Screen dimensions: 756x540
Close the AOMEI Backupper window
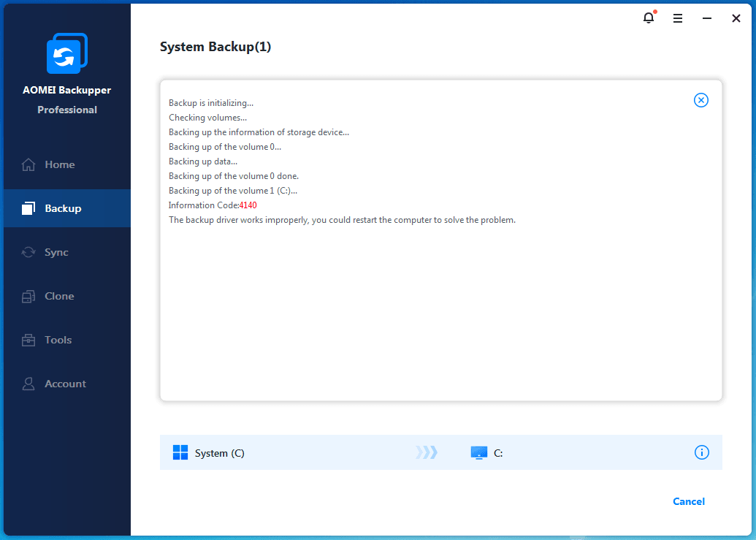point(736,18)
